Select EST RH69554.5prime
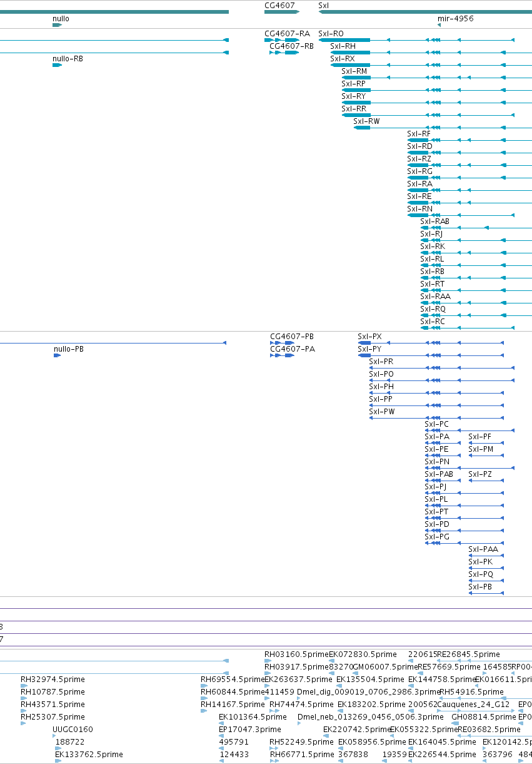This screenshot has height=764, width=532. pos(233,680)
